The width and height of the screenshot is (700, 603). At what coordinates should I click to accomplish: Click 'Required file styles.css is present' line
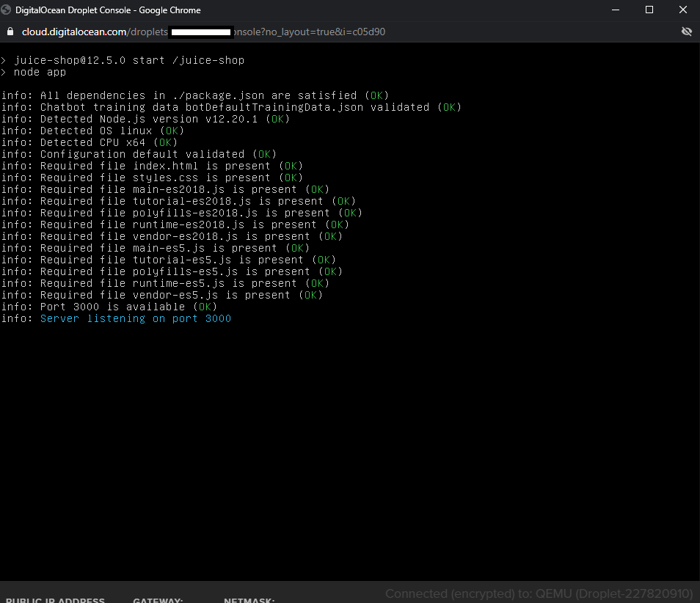[152, 178]
